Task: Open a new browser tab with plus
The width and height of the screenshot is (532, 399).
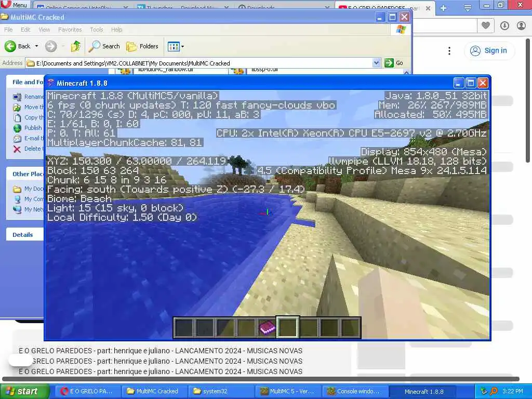Action: (443, 8)
